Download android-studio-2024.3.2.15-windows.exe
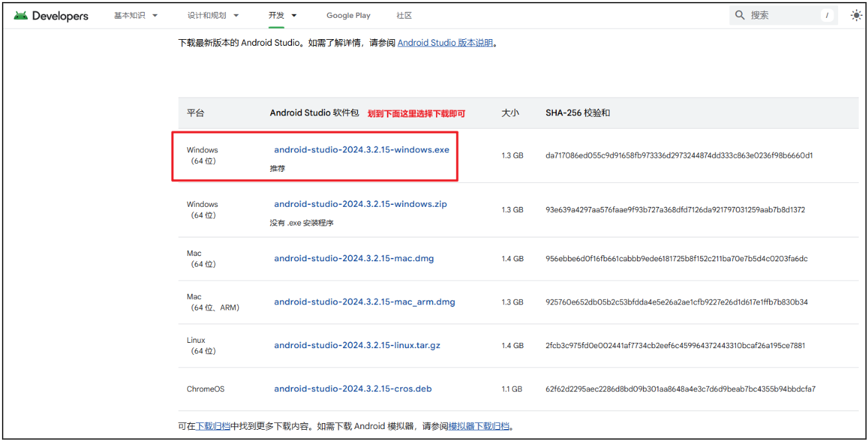Screen dimensions: 868x441 (362, 150)
